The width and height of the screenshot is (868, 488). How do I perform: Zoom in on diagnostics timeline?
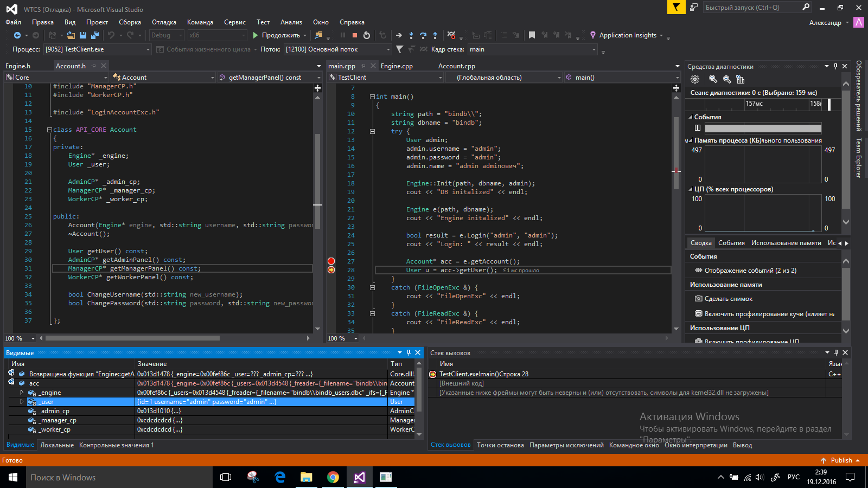click(x=713, y=79)
